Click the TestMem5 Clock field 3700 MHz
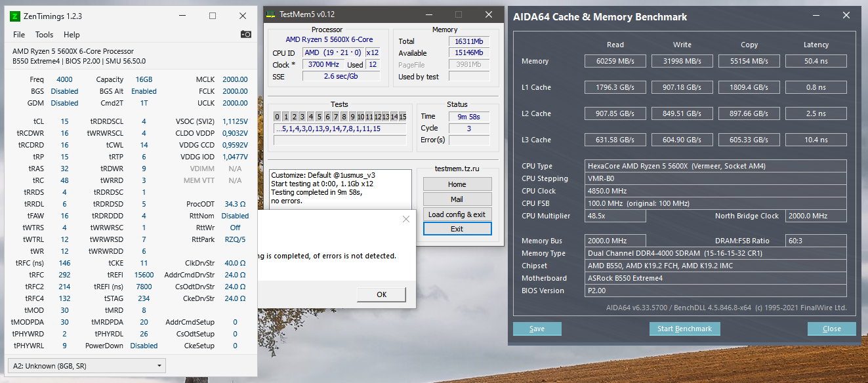 (x=323, y=64)
